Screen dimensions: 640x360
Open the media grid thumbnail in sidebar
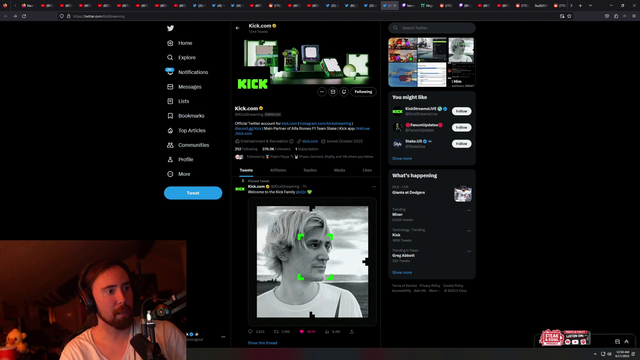[432, 62]
